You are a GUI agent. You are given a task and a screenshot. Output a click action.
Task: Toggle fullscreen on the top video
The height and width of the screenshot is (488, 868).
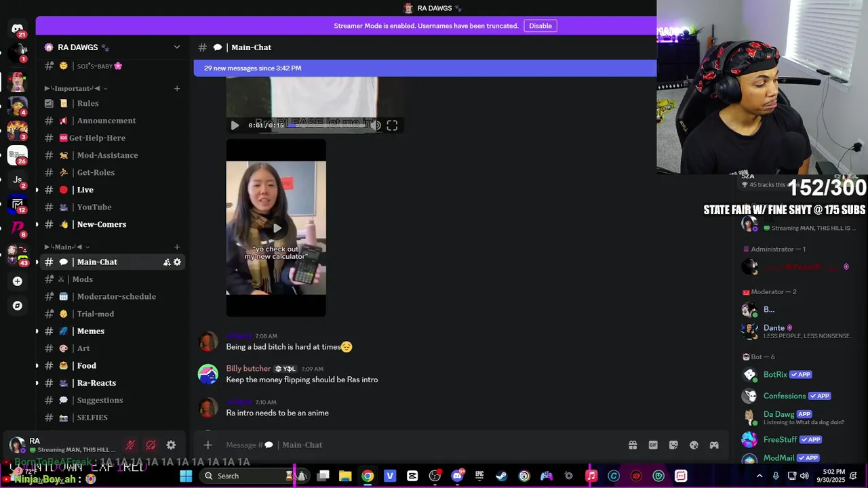[x=392, y=125]
